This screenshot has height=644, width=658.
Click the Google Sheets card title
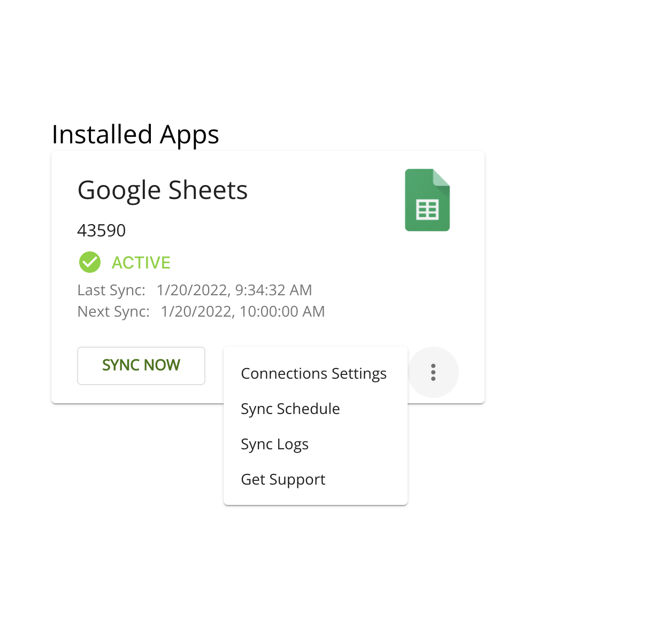pyautogui.click(x=162, y=190)
